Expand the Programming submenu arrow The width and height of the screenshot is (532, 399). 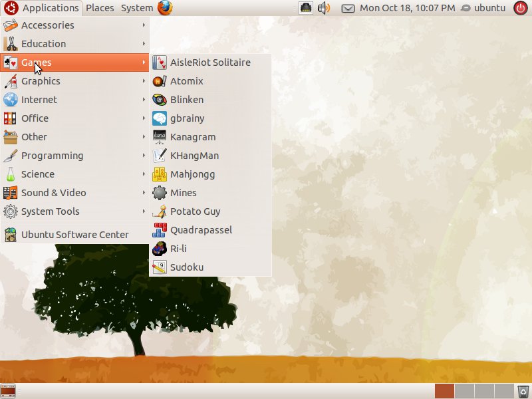click(144, 156)
